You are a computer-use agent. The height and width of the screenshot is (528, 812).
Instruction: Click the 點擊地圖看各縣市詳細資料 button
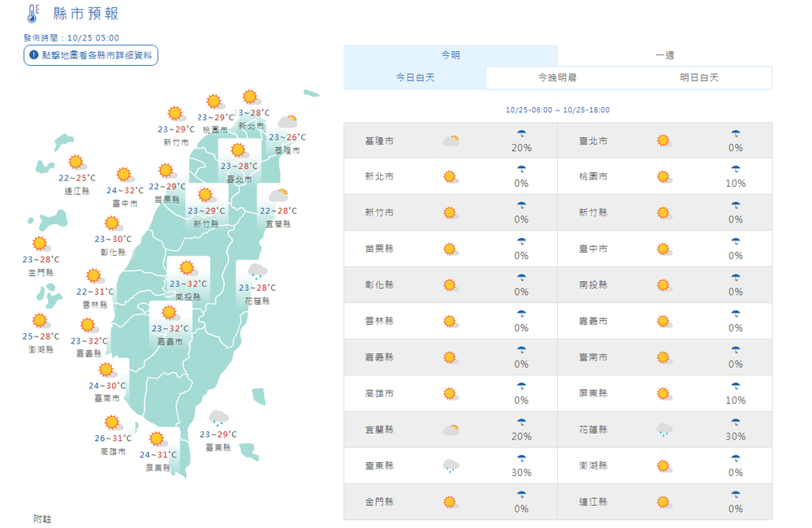tap(91, 55)
